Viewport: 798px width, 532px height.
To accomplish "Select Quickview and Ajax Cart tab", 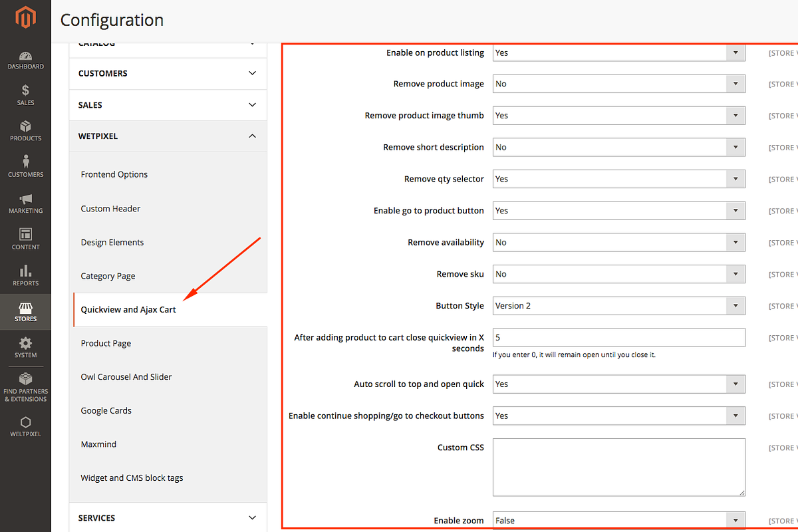I will (128, 309).
